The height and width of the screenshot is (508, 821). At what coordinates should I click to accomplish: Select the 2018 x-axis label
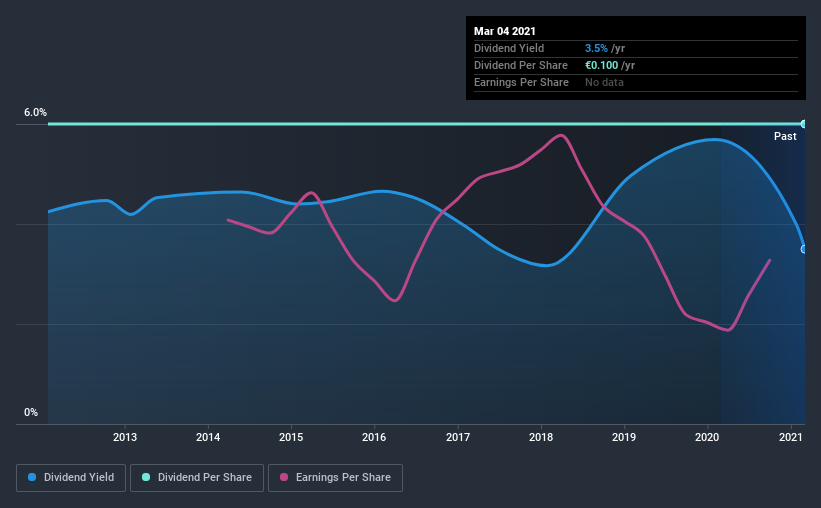tap(541, 437)
